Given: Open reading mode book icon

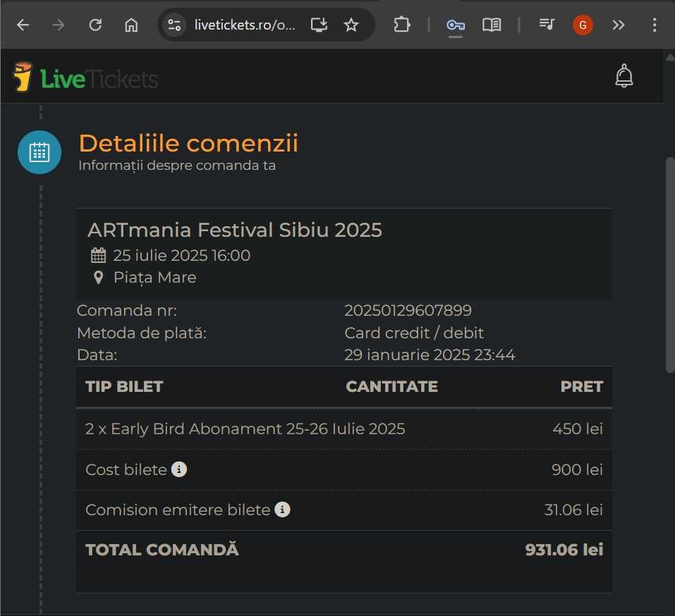Looking at the screenshot, I should (491, 25).
